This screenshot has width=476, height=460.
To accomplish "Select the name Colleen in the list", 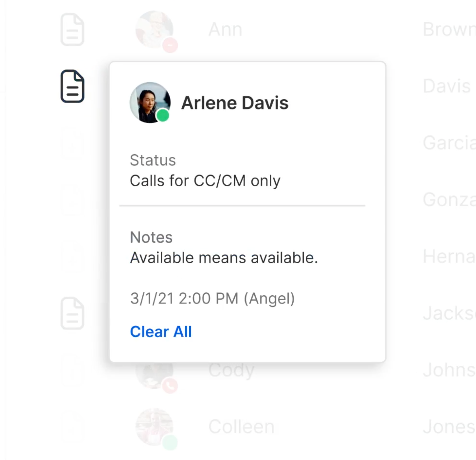I will 241,427.
